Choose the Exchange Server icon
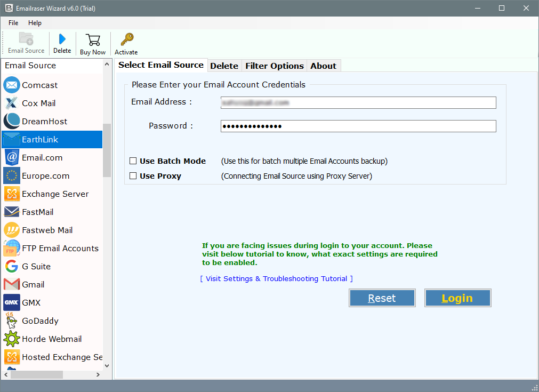 (12, 194)
